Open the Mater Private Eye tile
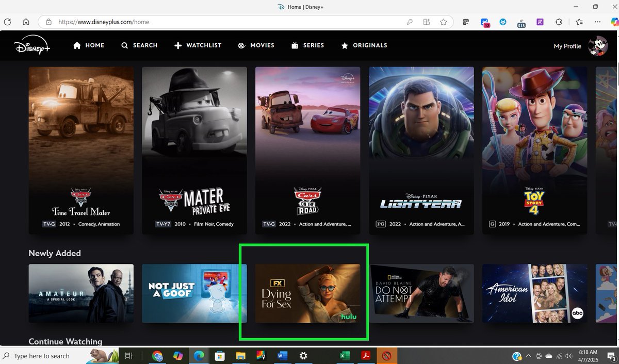This screenshot has width=619, height=364. (x=194, y=150)
